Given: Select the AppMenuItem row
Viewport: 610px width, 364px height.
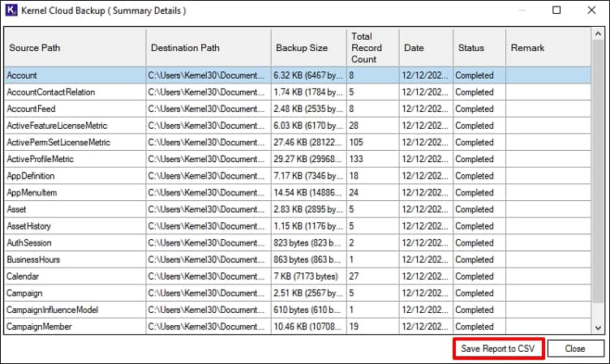Looking at the screenshot, I should [x=298, y=192].
